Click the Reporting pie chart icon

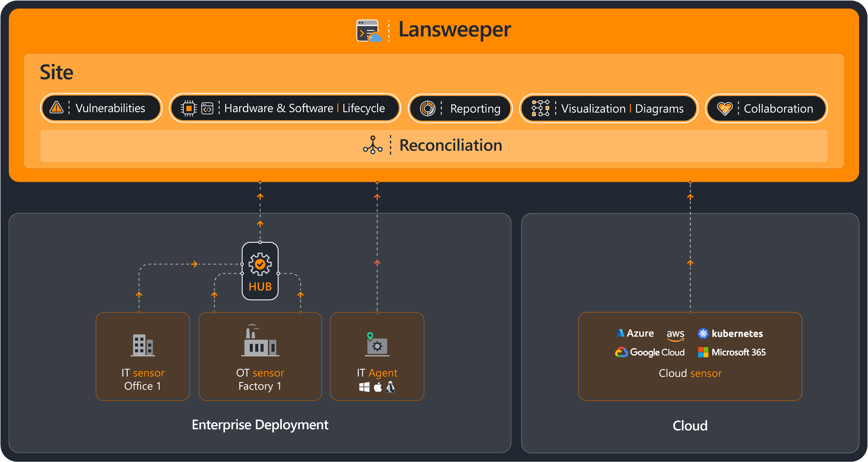[x=428, y=109]
